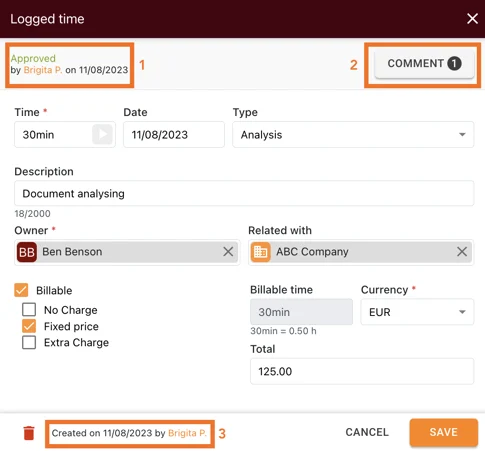Screen dimensions: 485x451
Task: Uncheck the Fixed price option
Action: tap(29, 326)
